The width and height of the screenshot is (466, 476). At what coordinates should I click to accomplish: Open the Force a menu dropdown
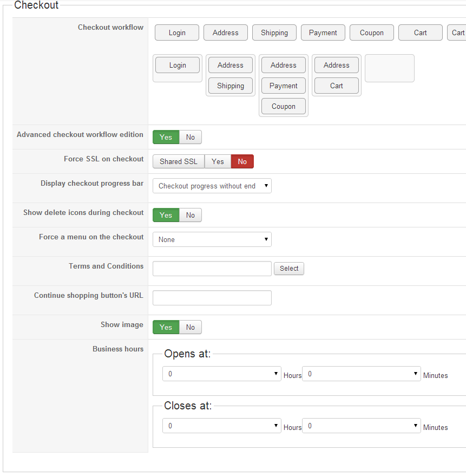pyautogui.click(x=212, y=239)
